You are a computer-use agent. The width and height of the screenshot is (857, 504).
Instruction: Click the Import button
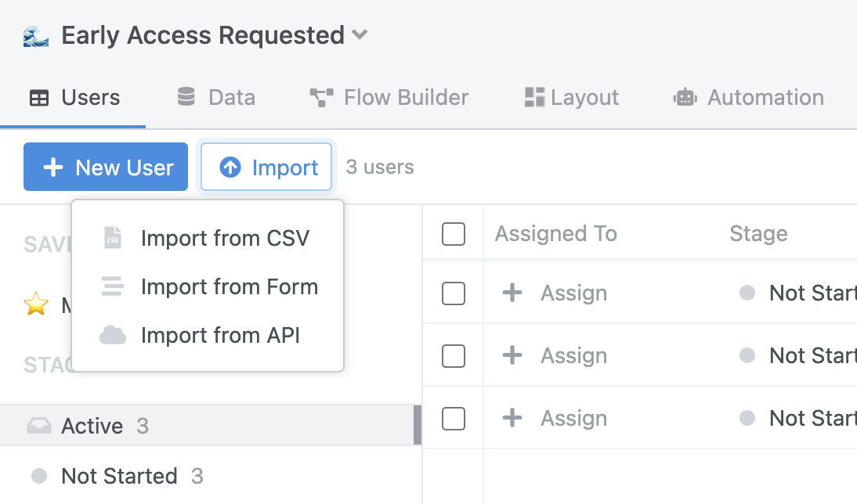pos(266,167)
